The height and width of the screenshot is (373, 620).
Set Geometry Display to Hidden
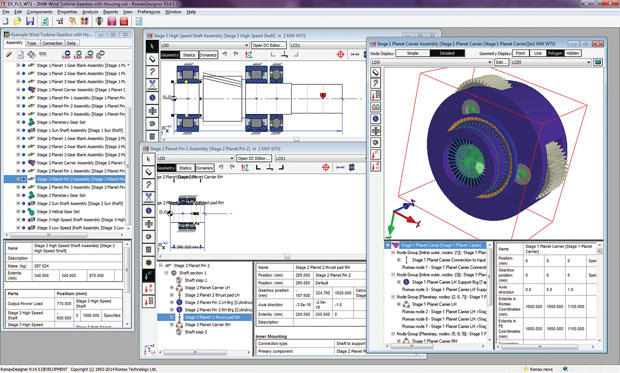[x=573, y=53]
